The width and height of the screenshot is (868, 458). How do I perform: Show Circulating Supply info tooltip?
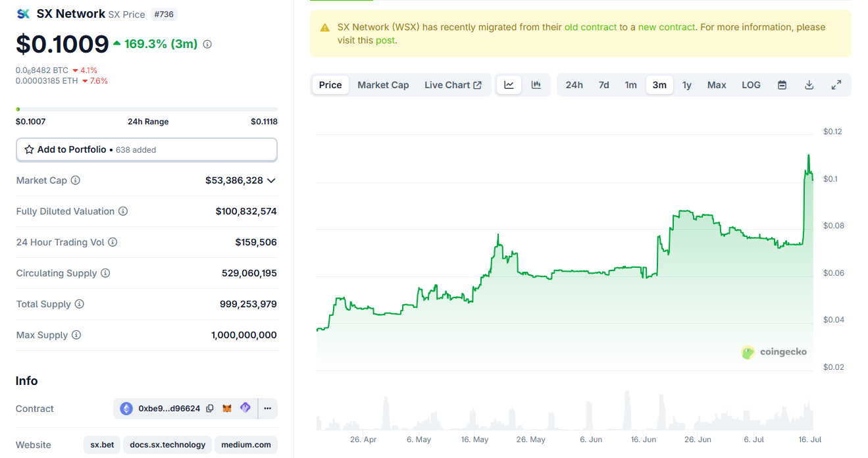pos(105,273)
